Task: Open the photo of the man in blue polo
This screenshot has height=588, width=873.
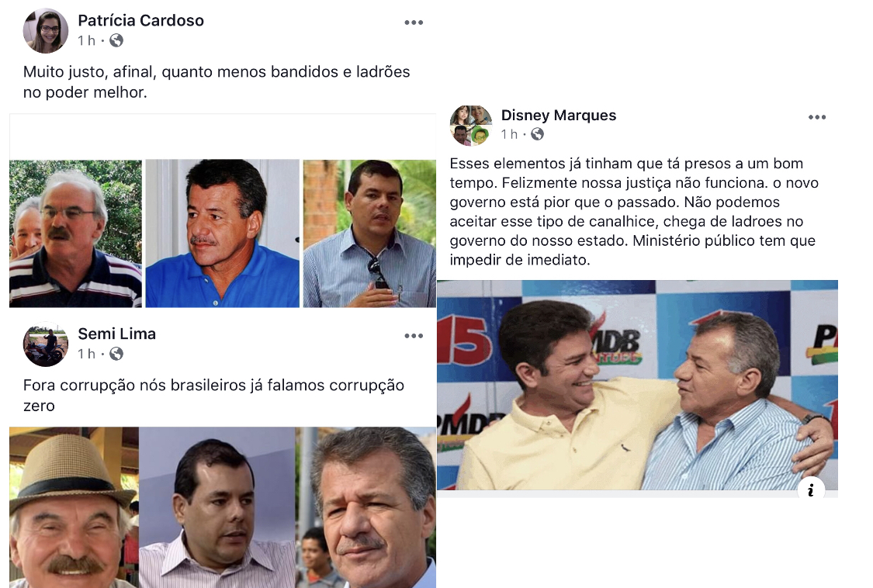Action: click(223, 233)
